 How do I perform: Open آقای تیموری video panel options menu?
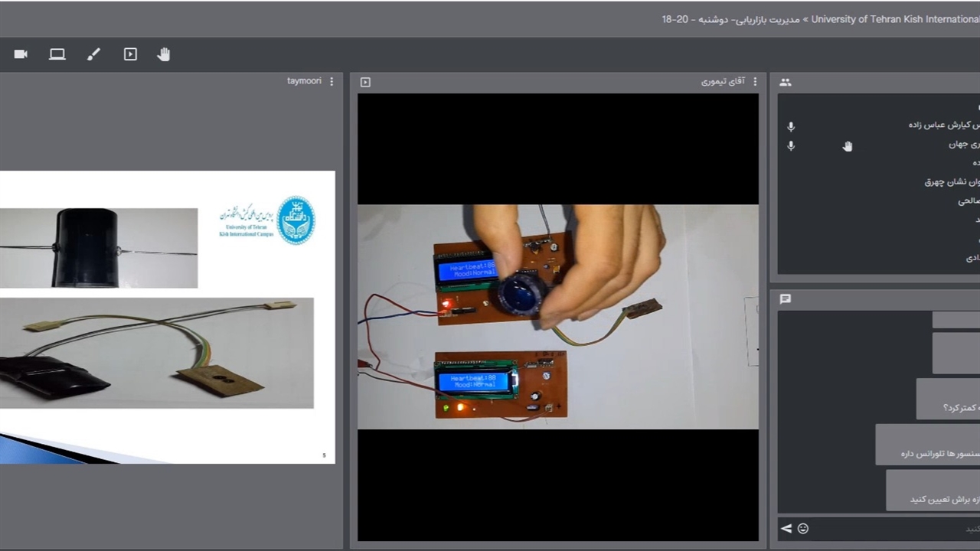coord(755,81)
